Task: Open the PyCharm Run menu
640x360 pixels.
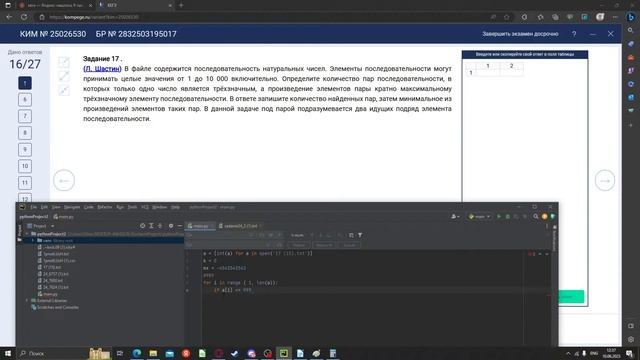Action: [120, 207]
